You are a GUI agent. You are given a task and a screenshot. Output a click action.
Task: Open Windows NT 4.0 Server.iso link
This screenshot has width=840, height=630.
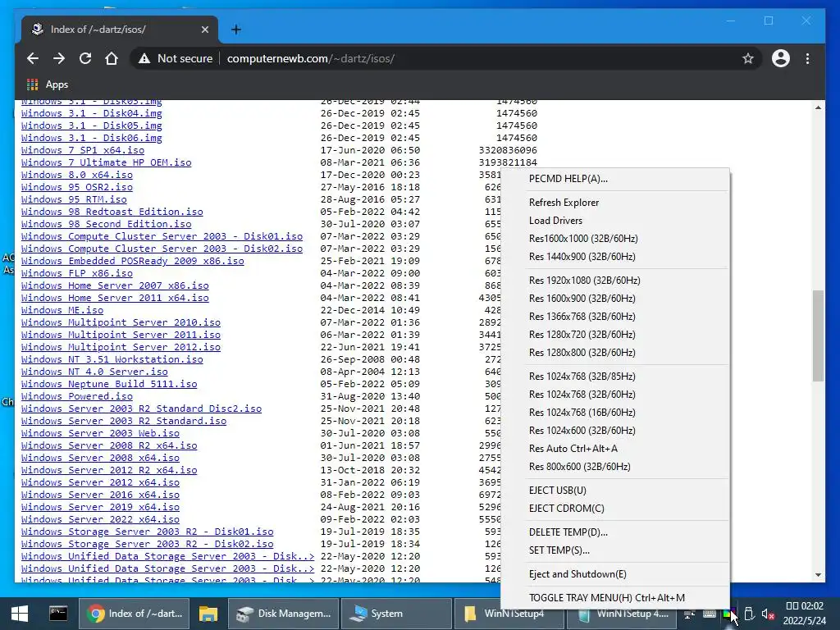pos(94,372)
